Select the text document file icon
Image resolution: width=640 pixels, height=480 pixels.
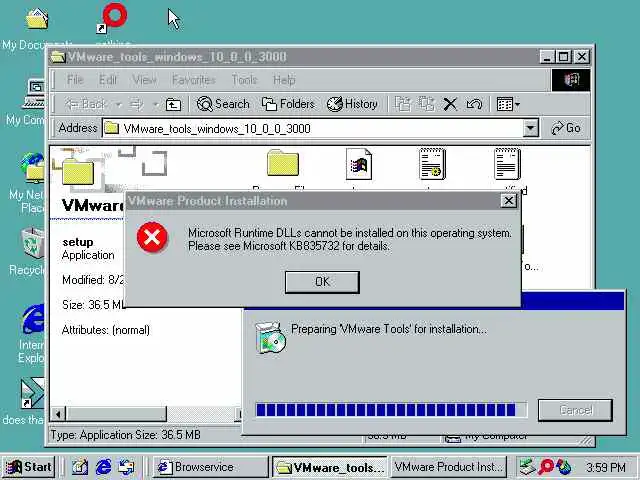point(507,164)
